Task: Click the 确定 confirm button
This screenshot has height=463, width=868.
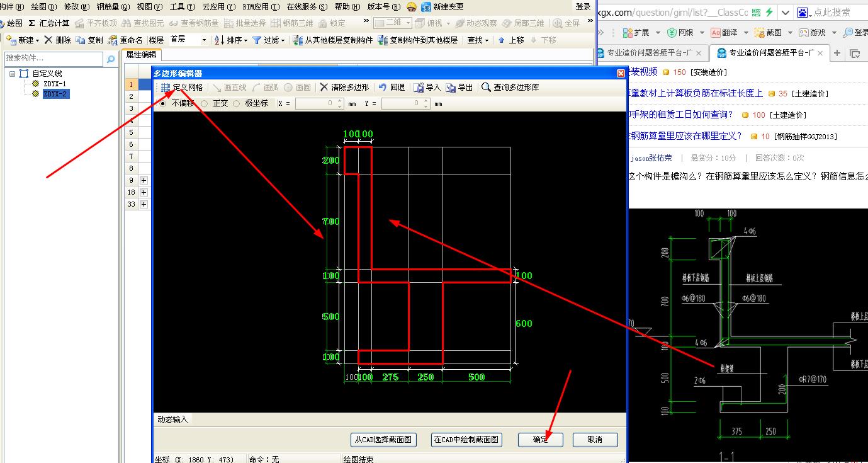Action: [x=541, y=440]
